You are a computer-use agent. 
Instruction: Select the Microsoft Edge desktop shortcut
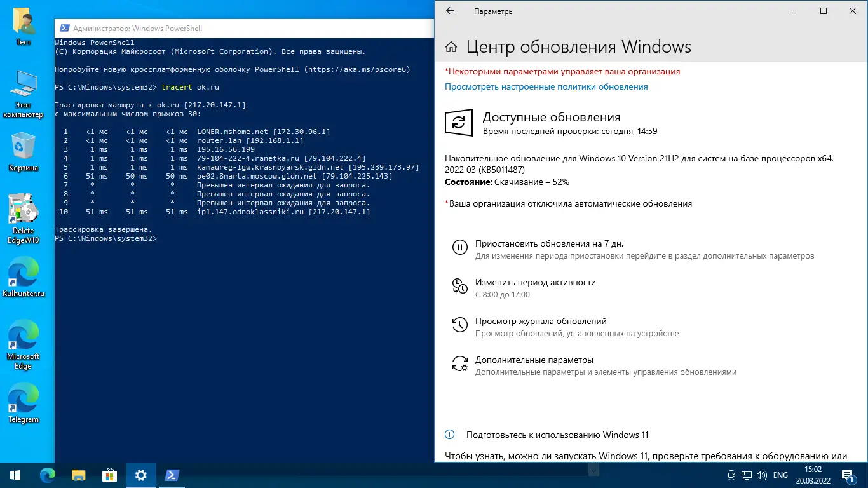pyautogui.click(x=24, y=344)
